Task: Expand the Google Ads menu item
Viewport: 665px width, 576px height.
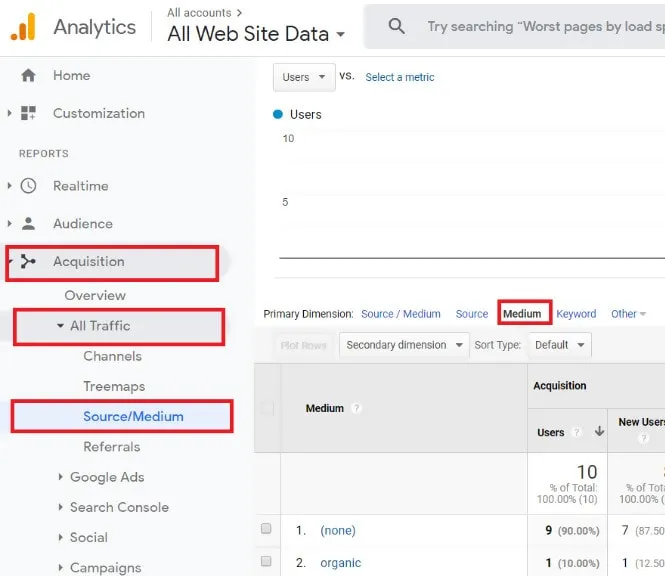Action: [106, 477]
